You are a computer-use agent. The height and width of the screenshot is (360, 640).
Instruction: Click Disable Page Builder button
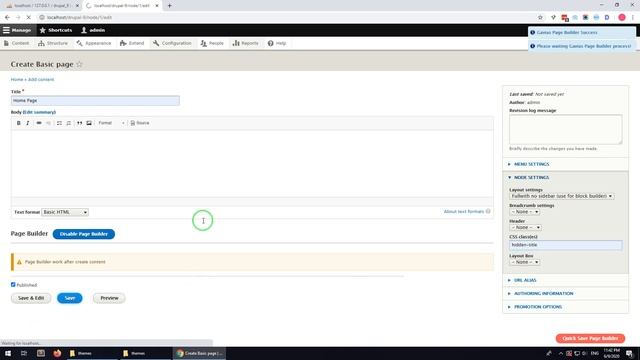coord(84,234)
